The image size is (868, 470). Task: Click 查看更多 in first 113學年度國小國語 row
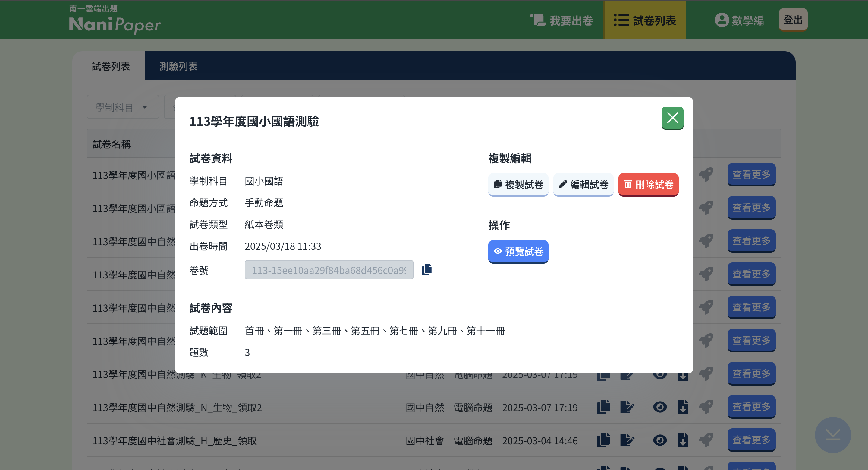click(x=751, y=174)
